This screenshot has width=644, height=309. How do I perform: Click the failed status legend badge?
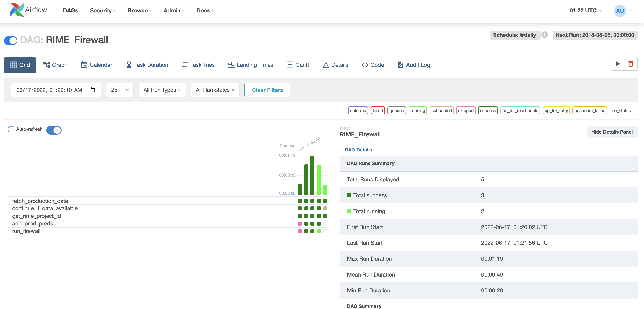pos(378,111)
